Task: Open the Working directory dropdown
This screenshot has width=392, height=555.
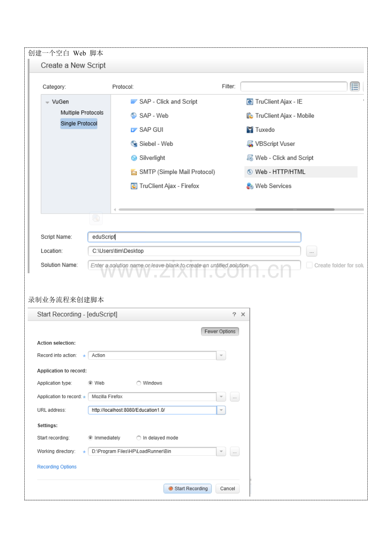Action: [x=221, y=451]
